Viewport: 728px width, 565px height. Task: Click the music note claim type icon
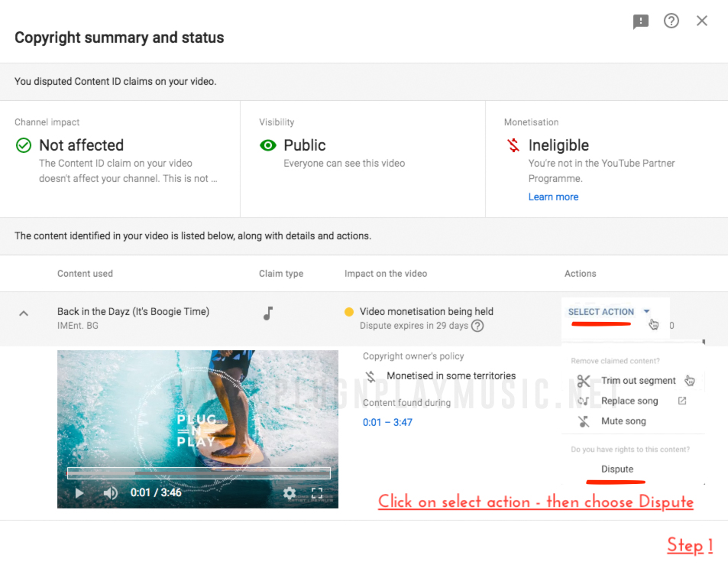tap(268, 313)
